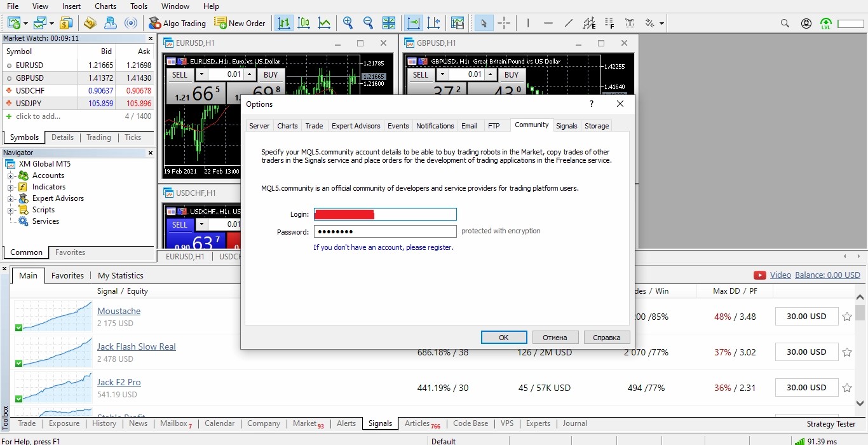Expand the Scripts tree node

click(10, 210)
